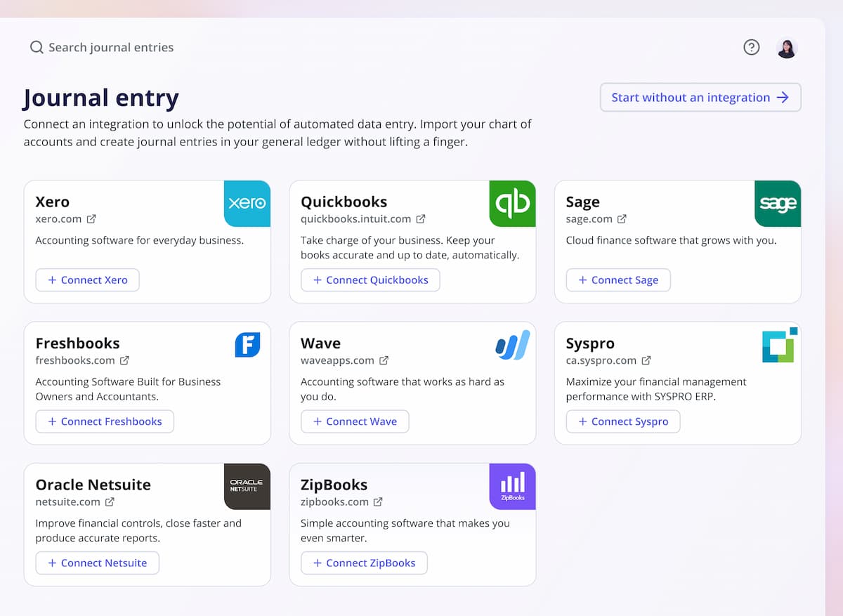Follow the zipbooks.com external link
The width and height of the screenshot is (843, 616).
tap(341, 502)
